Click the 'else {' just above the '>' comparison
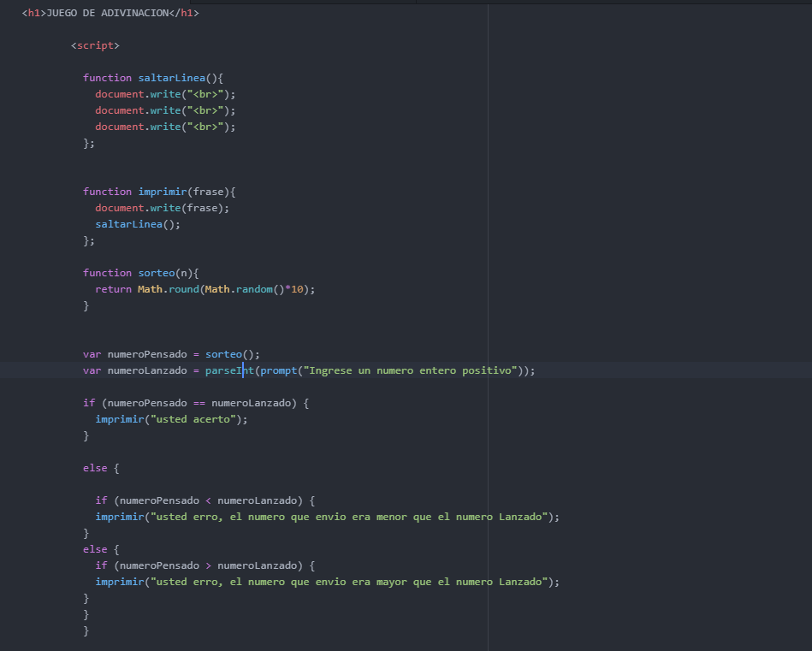The width and height of the screenshot is (812, 651). pyautogui.click(x=101, y=549)
